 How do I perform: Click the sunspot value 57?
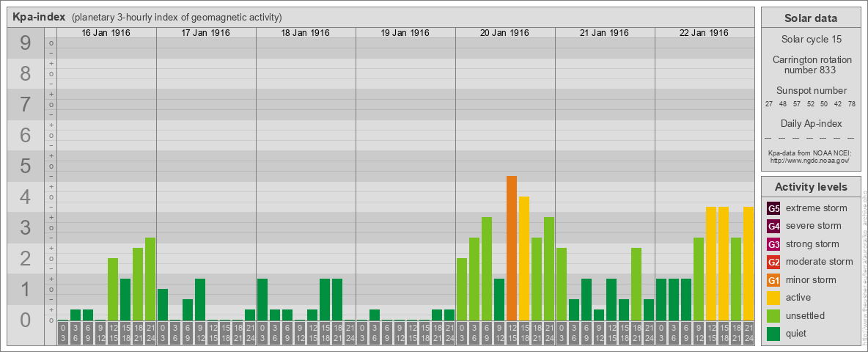tap(797, 104)
